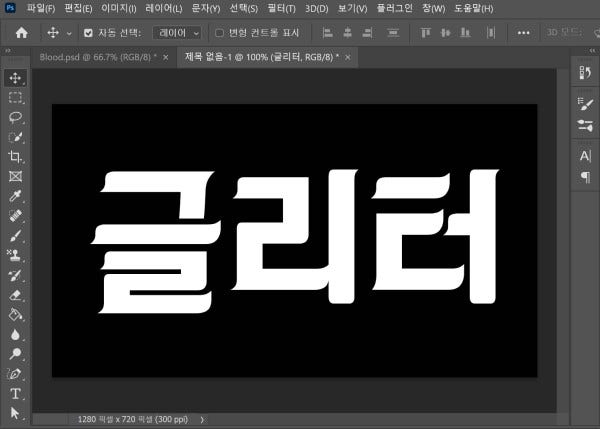Click Align horizontal centers icon
This screenshot has height=429, width=600.
point(347,33)
